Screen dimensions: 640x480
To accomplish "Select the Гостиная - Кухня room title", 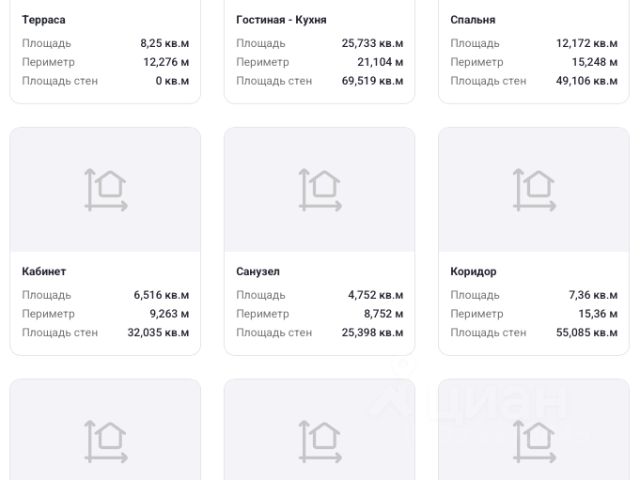I will pyautogui.click(x=281, y=20).
